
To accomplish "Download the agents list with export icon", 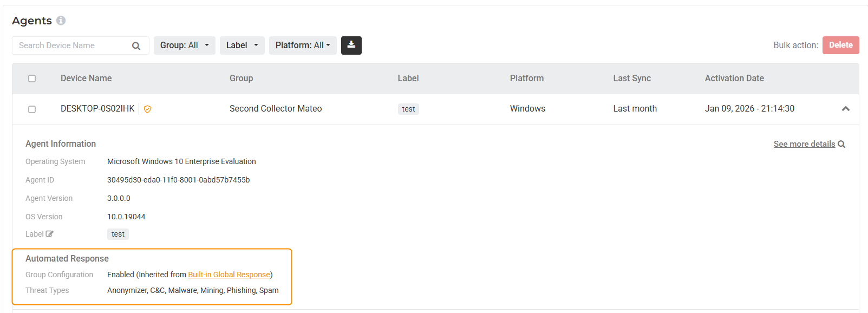I will [x=351, y=45].
